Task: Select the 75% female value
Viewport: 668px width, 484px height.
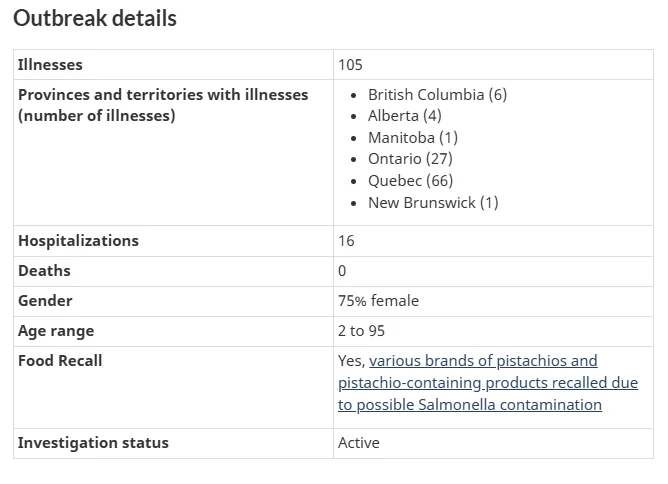Action: point(378,301)
